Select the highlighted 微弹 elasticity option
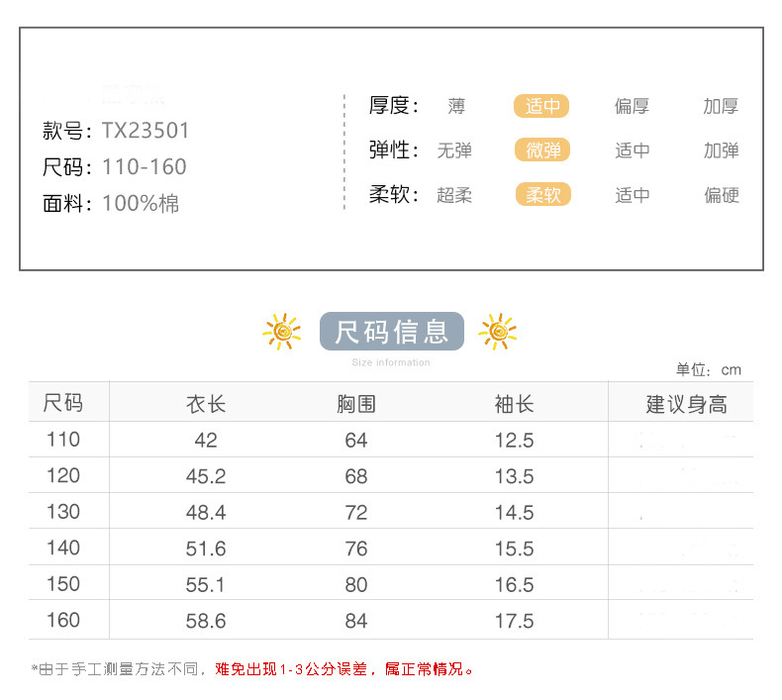 (542, 150)
